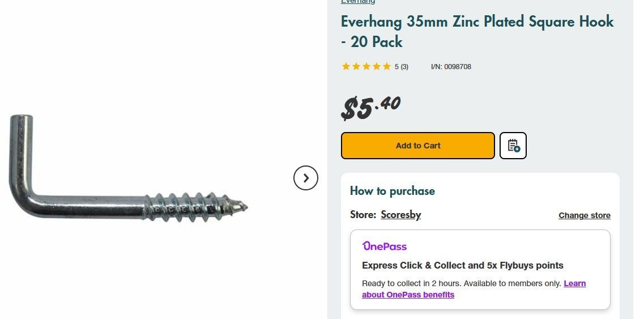
Task: Click the third rating star
Action: coord(366,67)
